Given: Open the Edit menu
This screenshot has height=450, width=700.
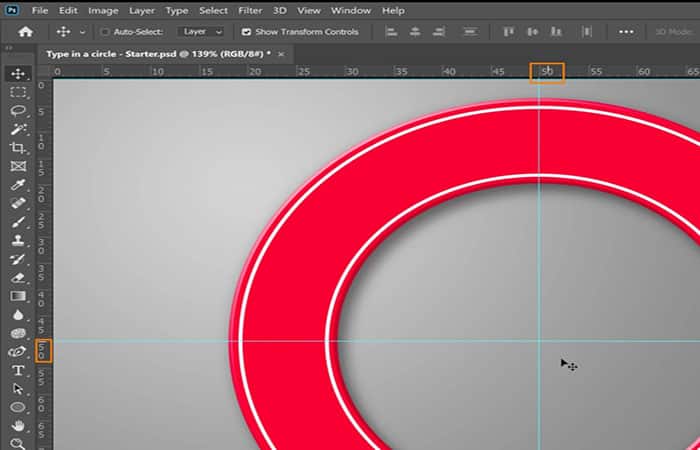Looking at the screenshot, I should coord(68,10).
